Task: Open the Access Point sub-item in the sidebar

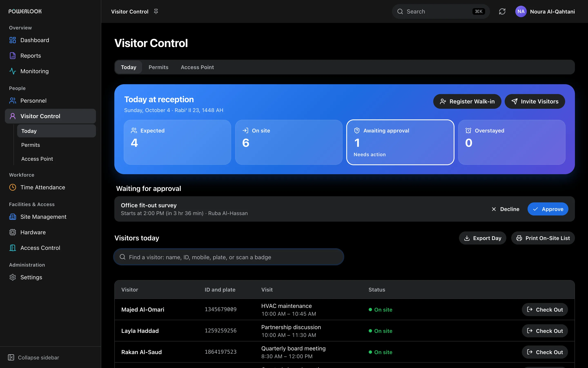Action: click(56, 159)
